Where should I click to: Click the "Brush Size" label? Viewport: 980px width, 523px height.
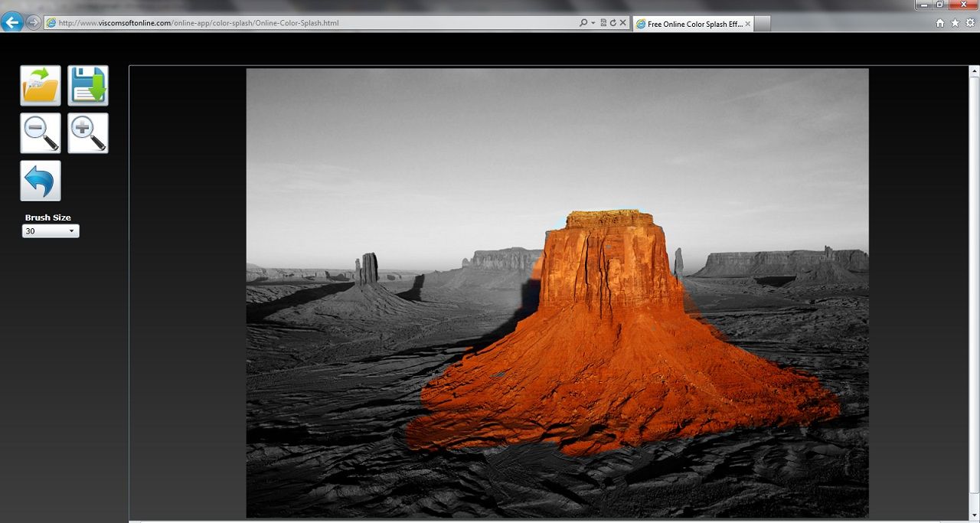48,217
